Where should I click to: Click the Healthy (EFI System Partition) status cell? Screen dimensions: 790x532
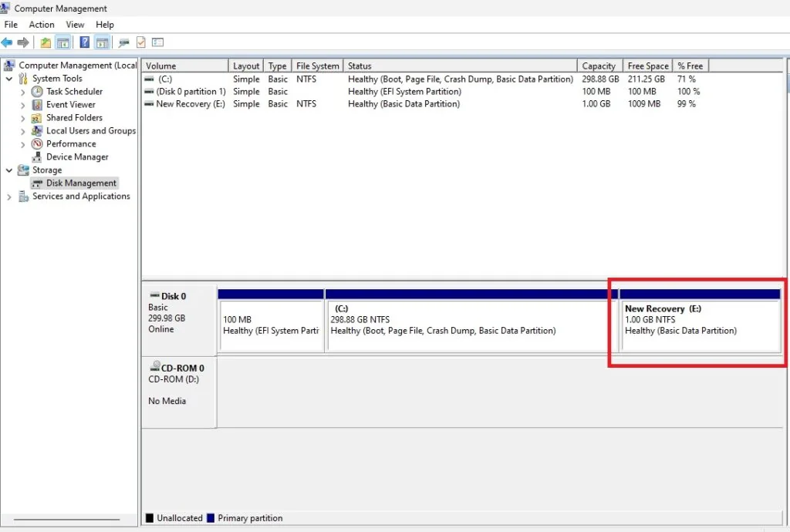click(x=404, y=92)
